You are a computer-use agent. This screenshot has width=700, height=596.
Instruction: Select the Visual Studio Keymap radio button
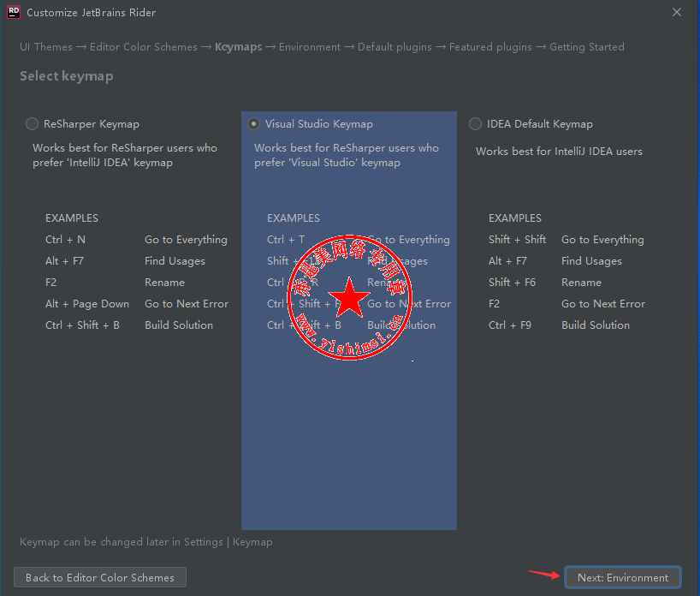pos(253,124)
